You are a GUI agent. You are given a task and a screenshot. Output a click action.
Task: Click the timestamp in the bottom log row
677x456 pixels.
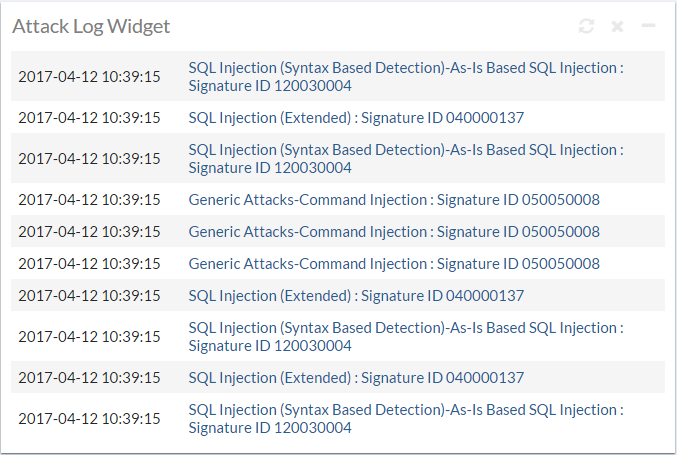89,418
